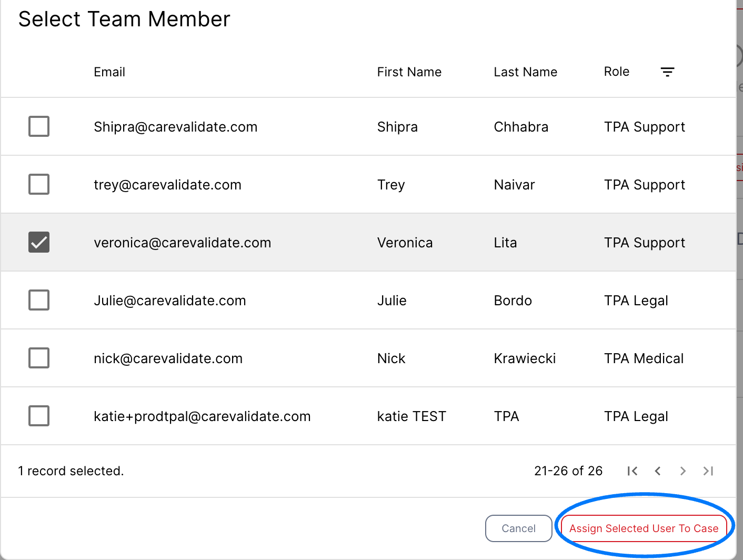Click the Select Team Member dialog title
The image size is (743, 560).
pos(124,19)
